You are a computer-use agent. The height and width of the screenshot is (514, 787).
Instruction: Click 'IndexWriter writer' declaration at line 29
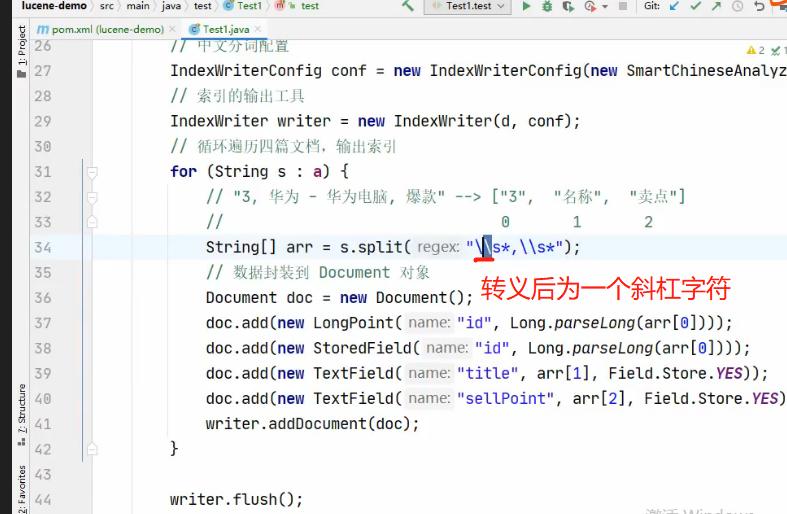point(250,121)
